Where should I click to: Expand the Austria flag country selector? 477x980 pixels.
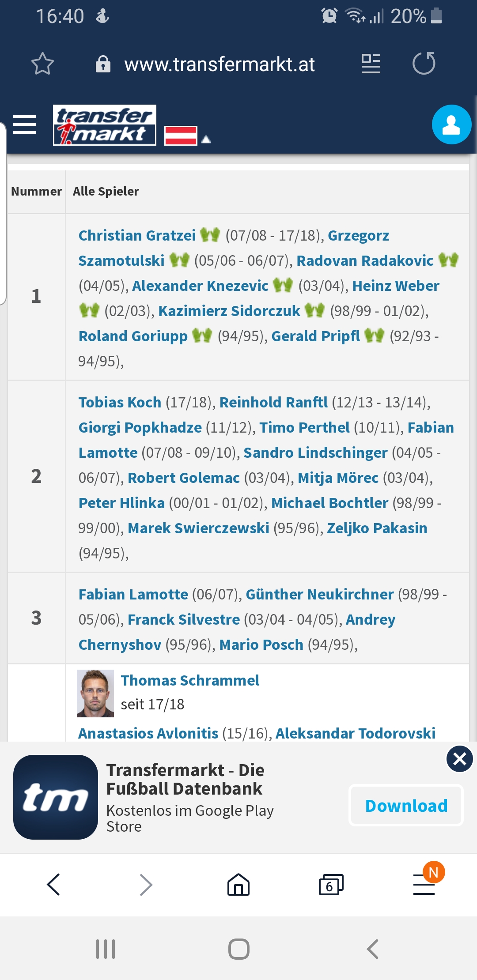(187, 136)
